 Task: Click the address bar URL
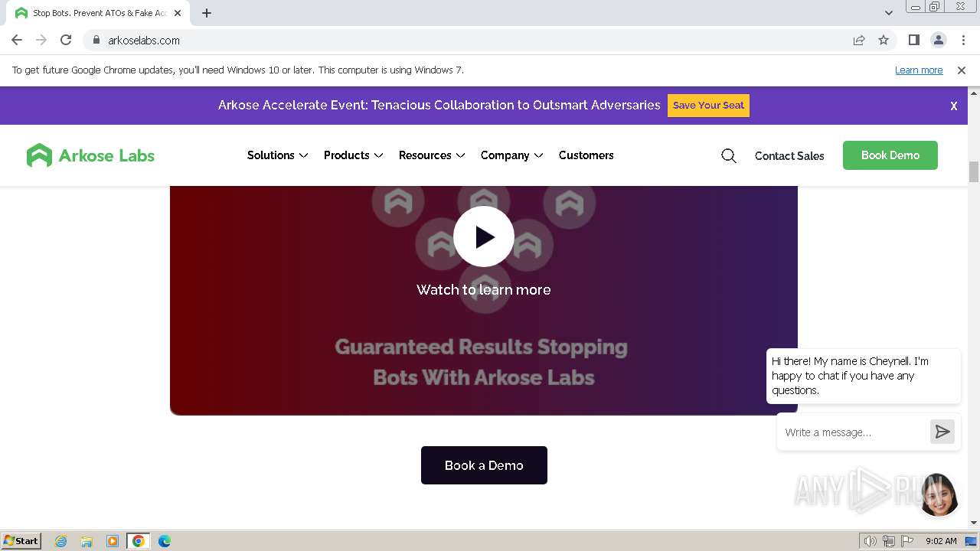144,40
